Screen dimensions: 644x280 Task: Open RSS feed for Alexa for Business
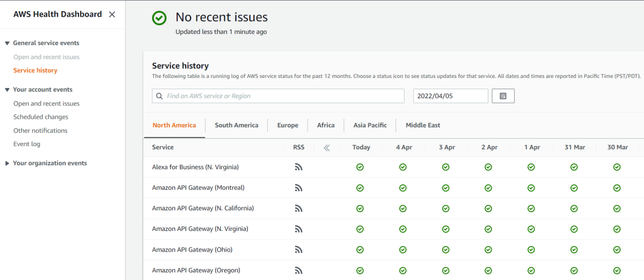(299, 167)
